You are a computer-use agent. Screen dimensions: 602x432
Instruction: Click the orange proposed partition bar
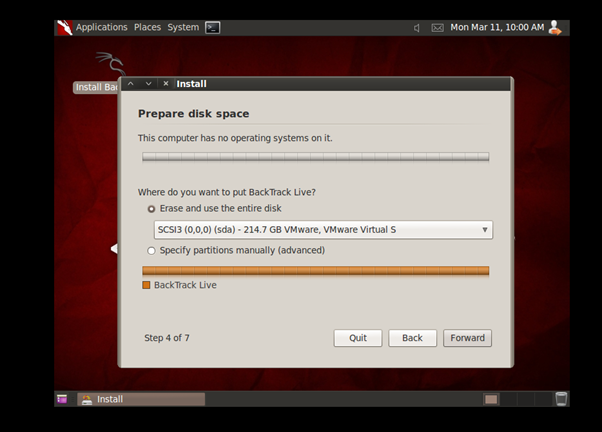(316, 271)
